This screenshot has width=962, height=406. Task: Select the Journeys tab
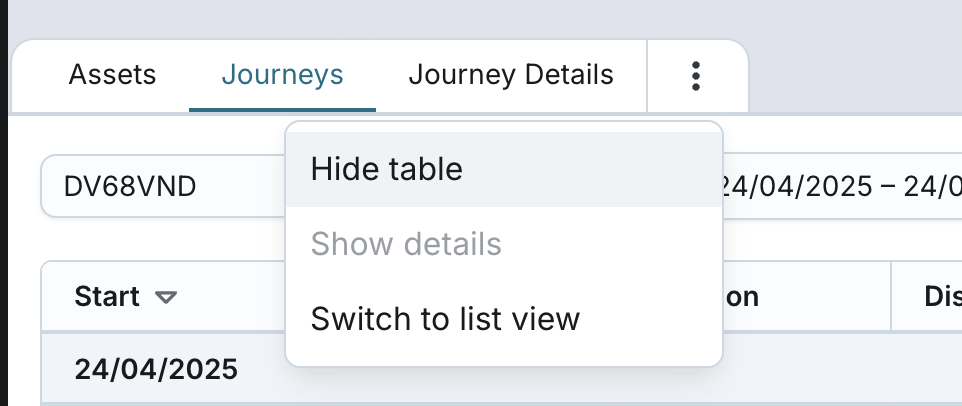(282, 75)
